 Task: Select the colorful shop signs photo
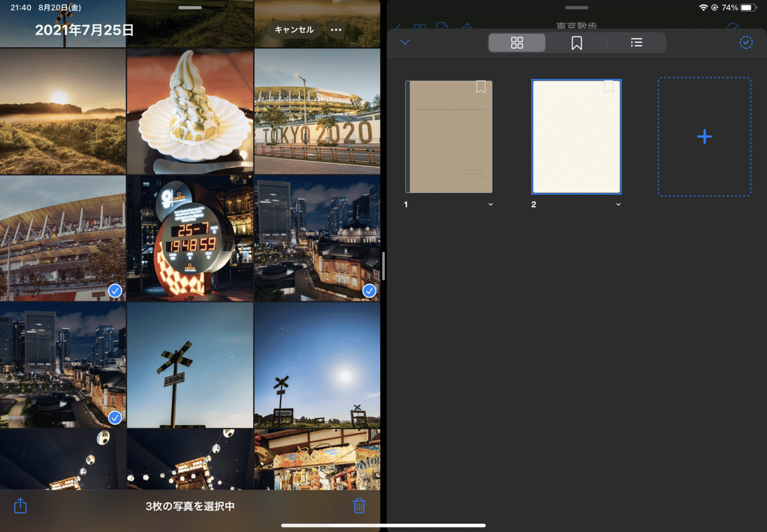[x=317, y=460]
